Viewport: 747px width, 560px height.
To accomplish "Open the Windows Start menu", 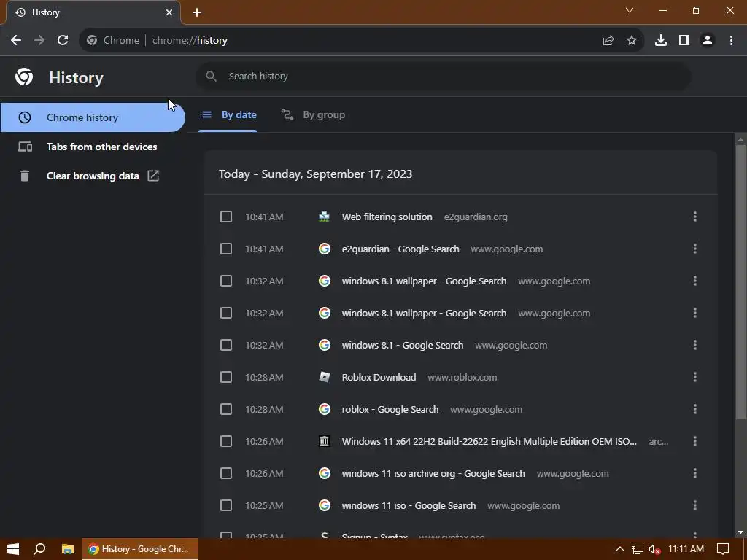I will (x=13, y=549).
